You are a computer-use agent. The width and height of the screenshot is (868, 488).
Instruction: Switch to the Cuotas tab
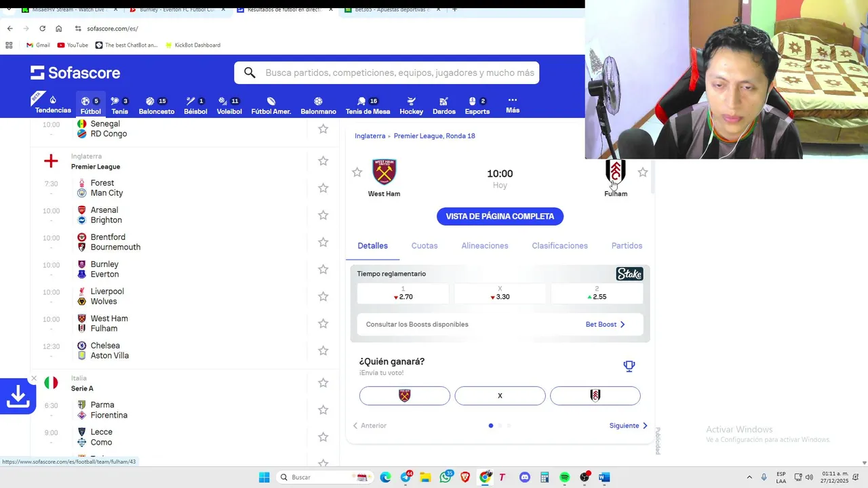coord(425,245)
